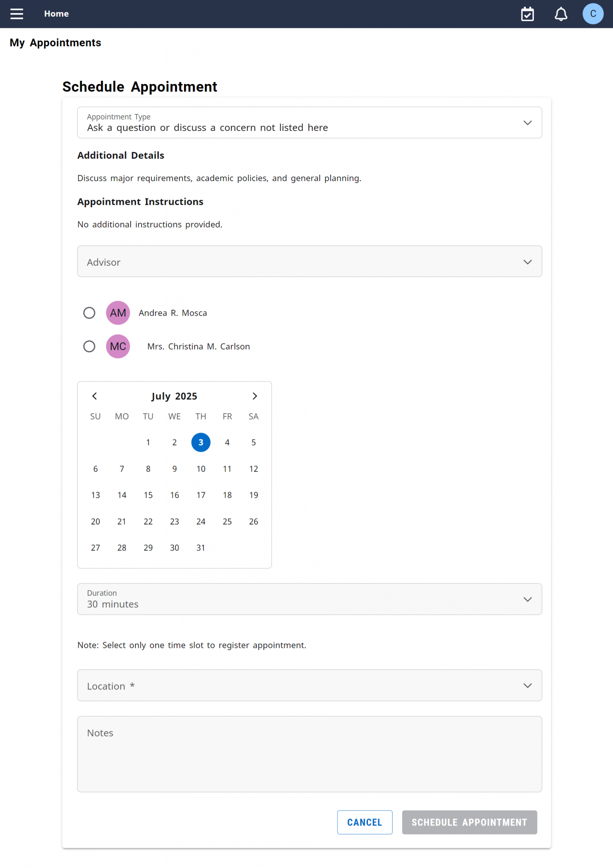Open the notifications bell
This screenshot has width=613, height=868.
pos(560,14)
